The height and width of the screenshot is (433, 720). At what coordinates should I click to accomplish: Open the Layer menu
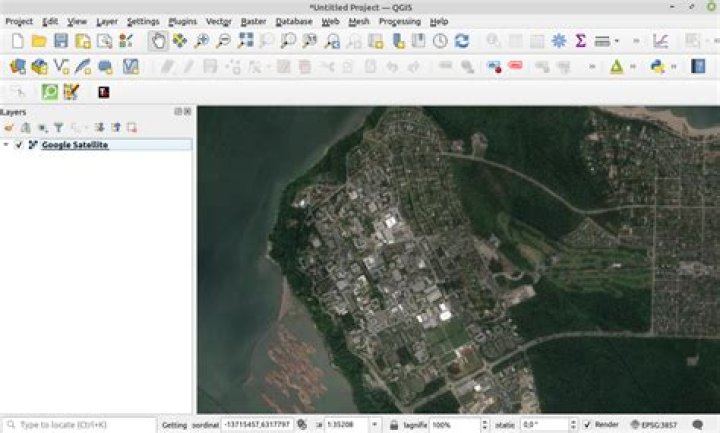click(107, 22)
